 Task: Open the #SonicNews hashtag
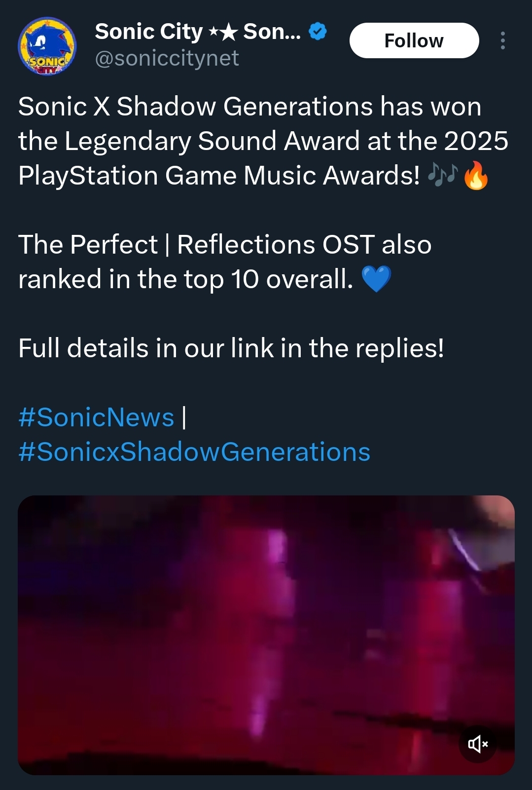click(x=96, y=417)
